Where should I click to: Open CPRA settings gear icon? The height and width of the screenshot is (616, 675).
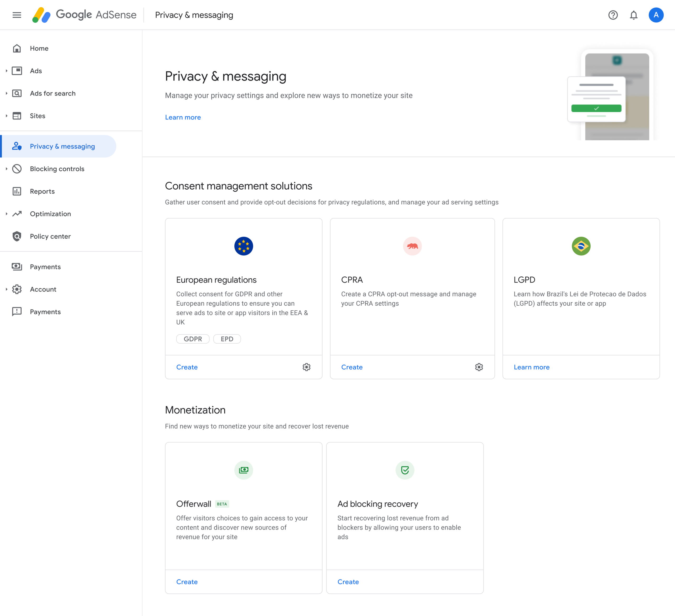[479, 367]
